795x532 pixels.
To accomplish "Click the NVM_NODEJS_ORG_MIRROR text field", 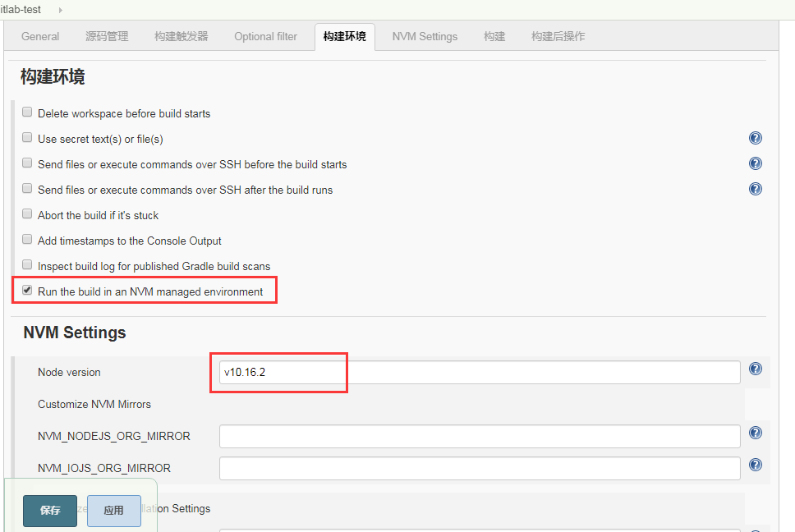I will [480, 436].
